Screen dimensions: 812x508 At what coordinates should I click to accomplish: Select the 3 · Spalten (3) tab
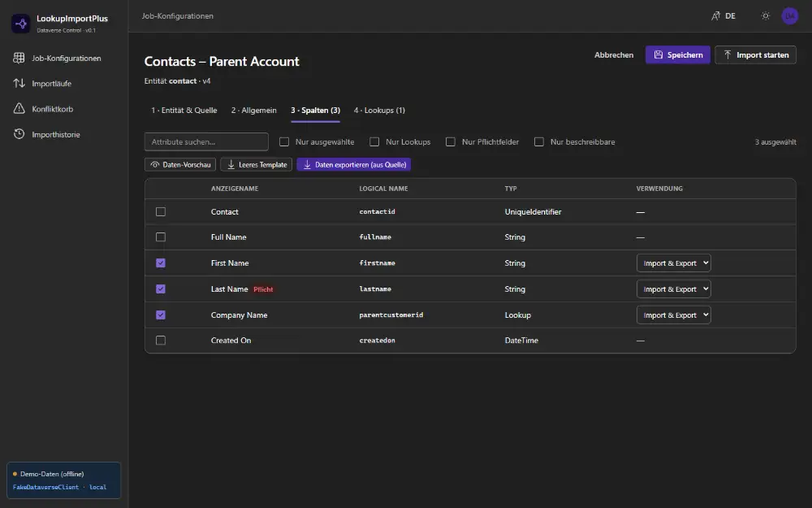pos(315,110)
